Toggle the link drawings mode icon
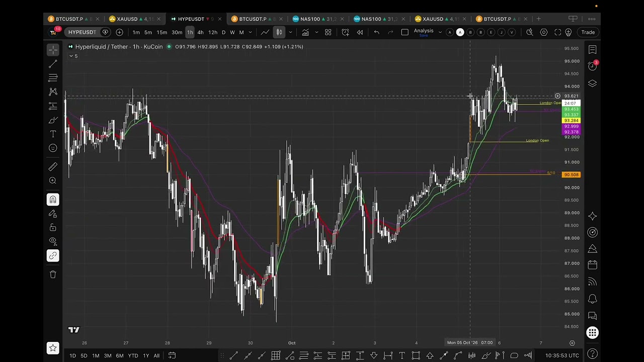Image resolution: width=644 pixels, height=362 pixels. (x=53, y=255)
